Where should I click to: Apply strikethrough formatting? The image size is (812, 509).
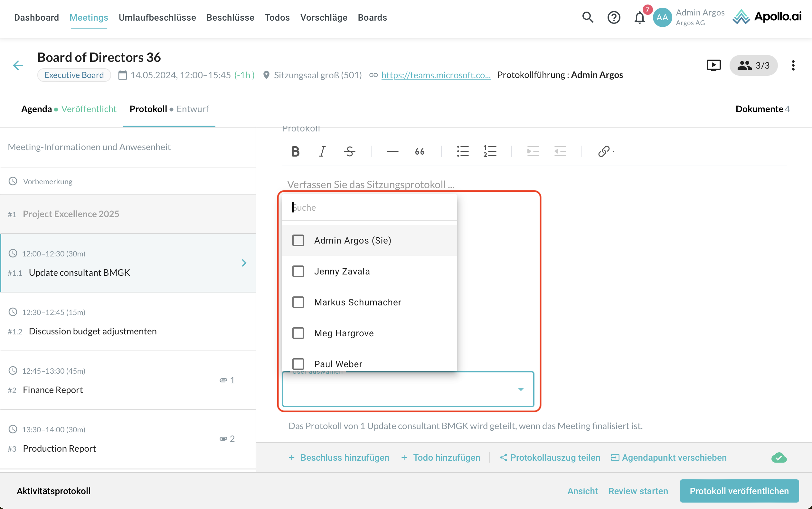click(x=349, y=151)
